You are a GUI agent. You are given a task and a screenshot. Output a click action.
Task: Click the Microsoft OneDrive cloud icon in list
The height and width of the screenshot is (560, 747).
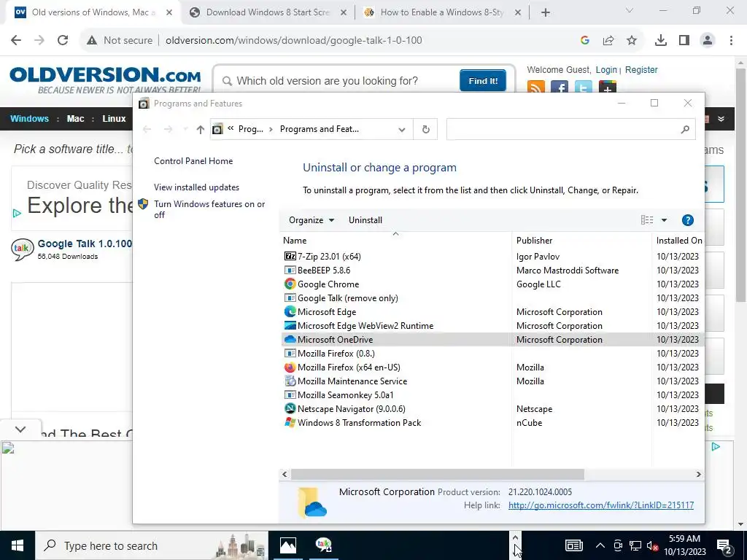pyautogui.click(x=290, y=340)
